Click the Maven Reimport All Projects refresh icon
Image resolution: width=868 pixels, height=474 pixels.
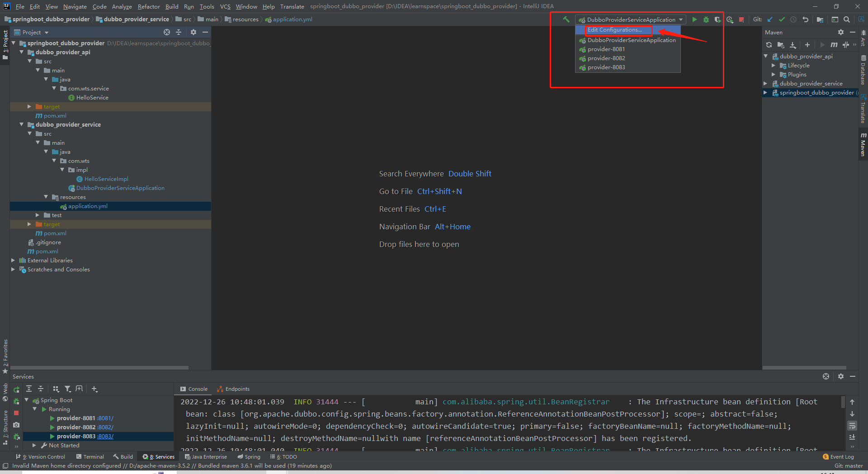click(769, 45)
